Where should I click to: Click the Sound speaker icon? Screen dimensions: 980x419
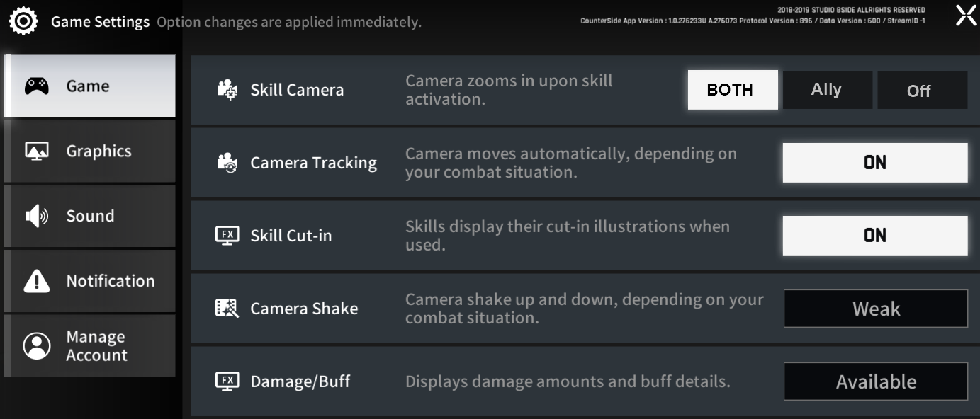[x=37, y=216]
